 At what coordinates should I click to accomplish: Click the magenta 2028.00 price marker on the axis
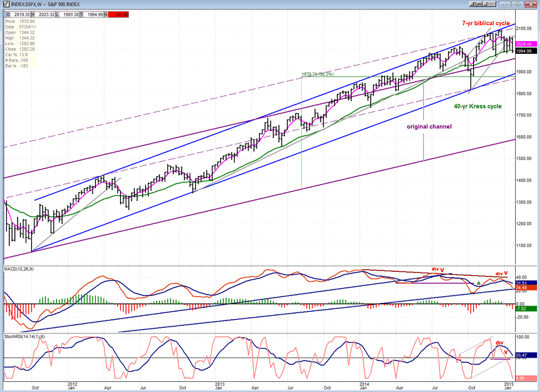pyautogui.click(x=526, y=44)
